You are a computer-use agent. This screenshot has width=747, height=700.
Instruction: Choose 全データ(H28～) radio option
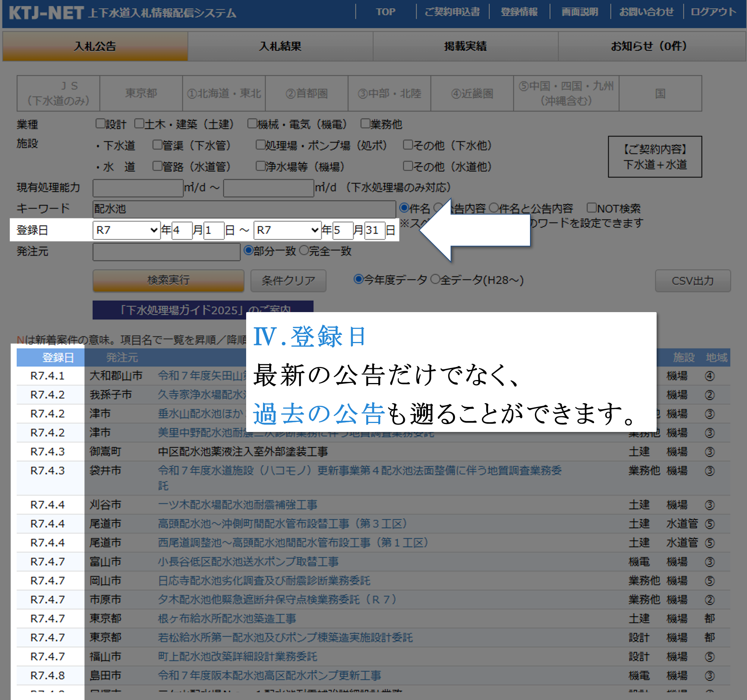pos(435,279)
